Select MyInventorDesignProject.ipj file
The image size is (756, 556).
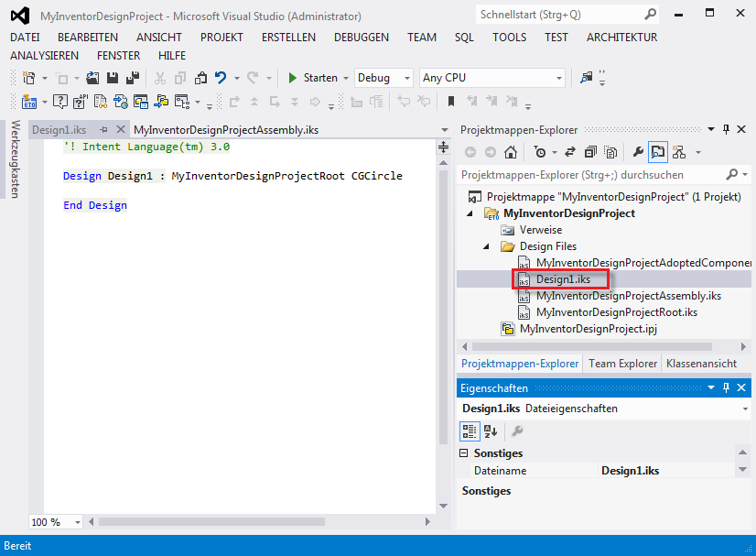(x=588, y=329)
